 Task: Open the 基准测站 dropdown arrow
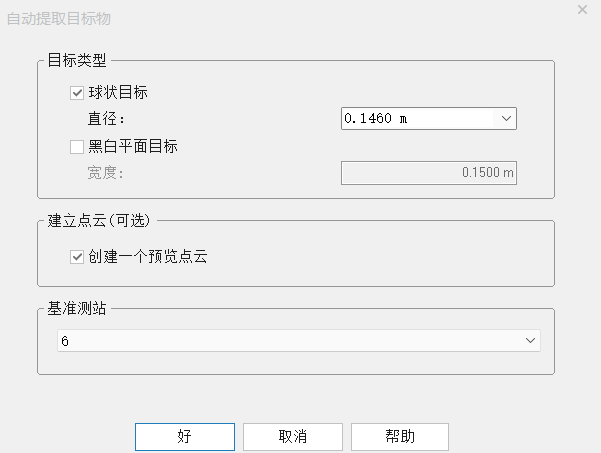(x=530, y=340)
